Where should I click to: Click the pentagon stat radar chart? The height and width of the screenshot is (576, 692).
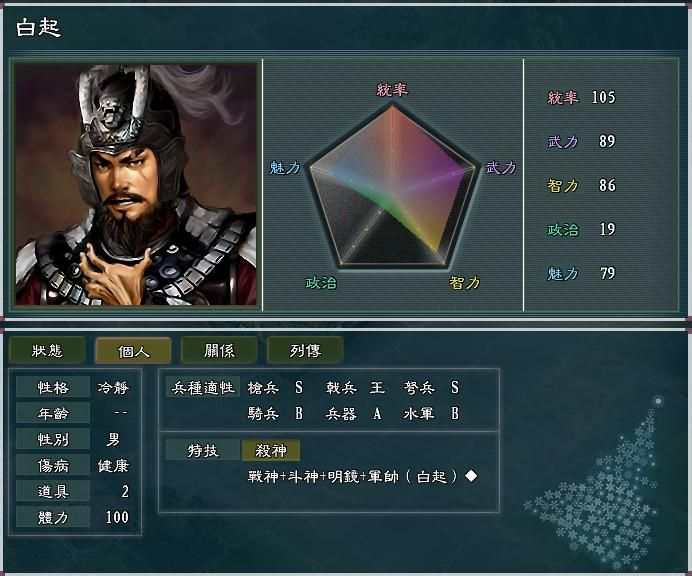pyautogui.click(x=392, y=185)
